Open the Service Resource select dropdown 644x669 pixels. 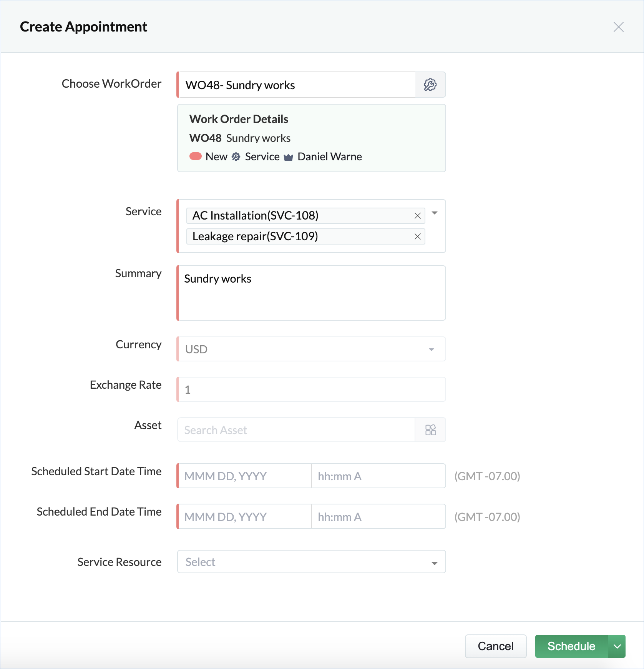tap(311, 562)
